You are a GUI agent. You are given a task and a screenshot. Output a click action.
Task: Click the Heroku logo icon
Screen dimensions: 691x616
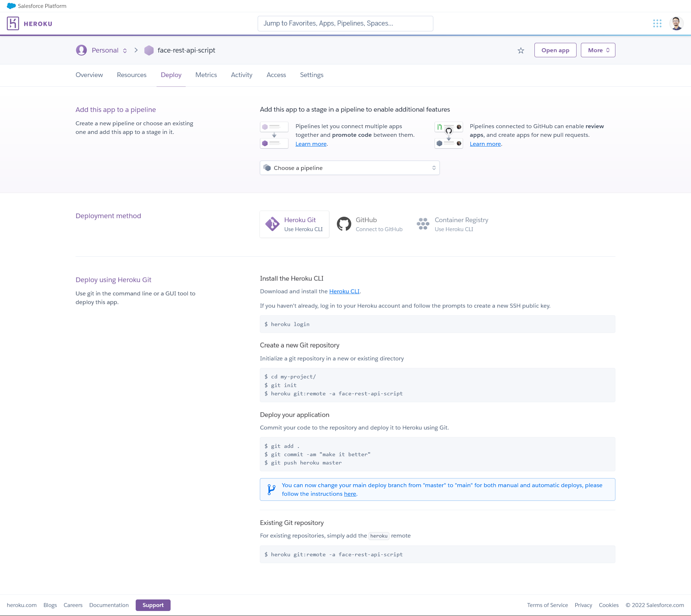(13, 23)
